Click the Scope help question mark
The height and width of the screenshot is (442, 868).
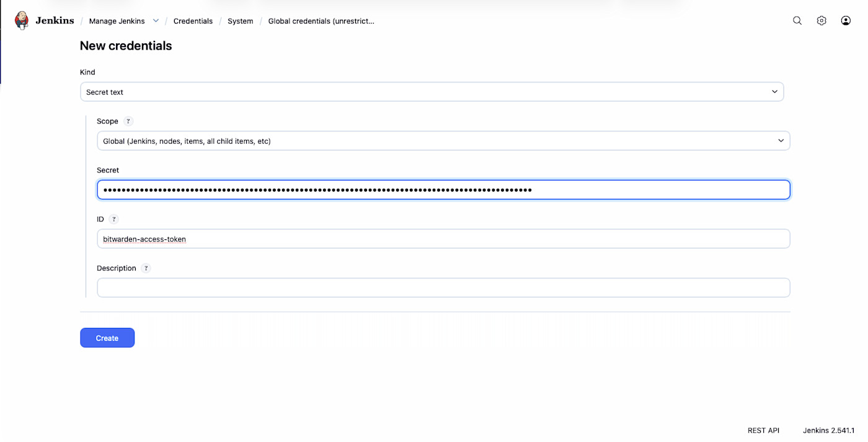pyautogui.click(x=128, y=122)
